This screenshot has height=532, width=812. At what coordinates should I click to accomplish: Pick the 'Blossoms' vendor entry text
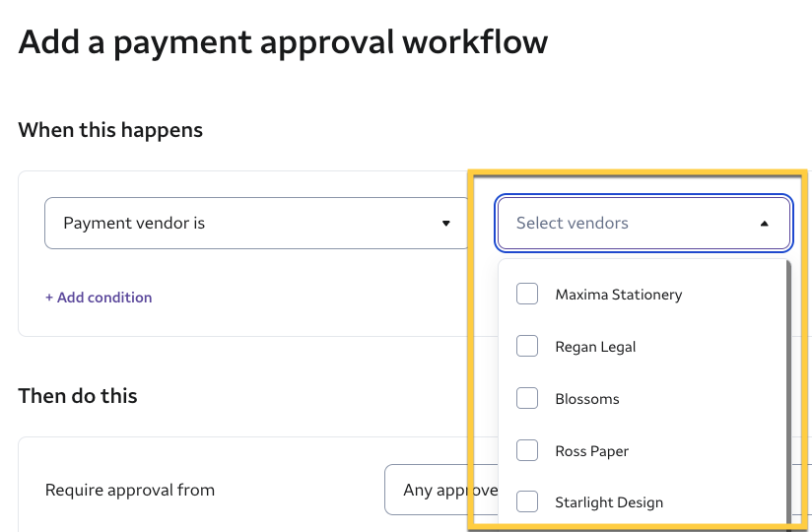coord(587,399)
